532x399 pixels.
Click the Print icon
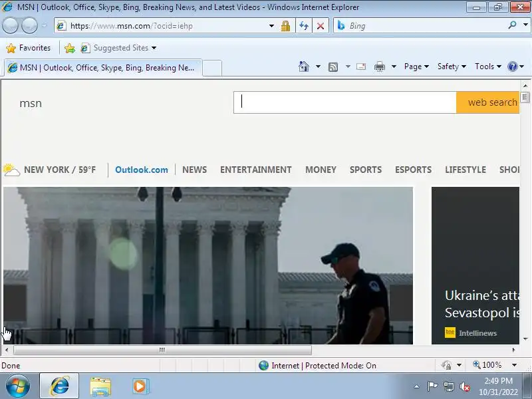pyautogui.click(x=380, y=66)
